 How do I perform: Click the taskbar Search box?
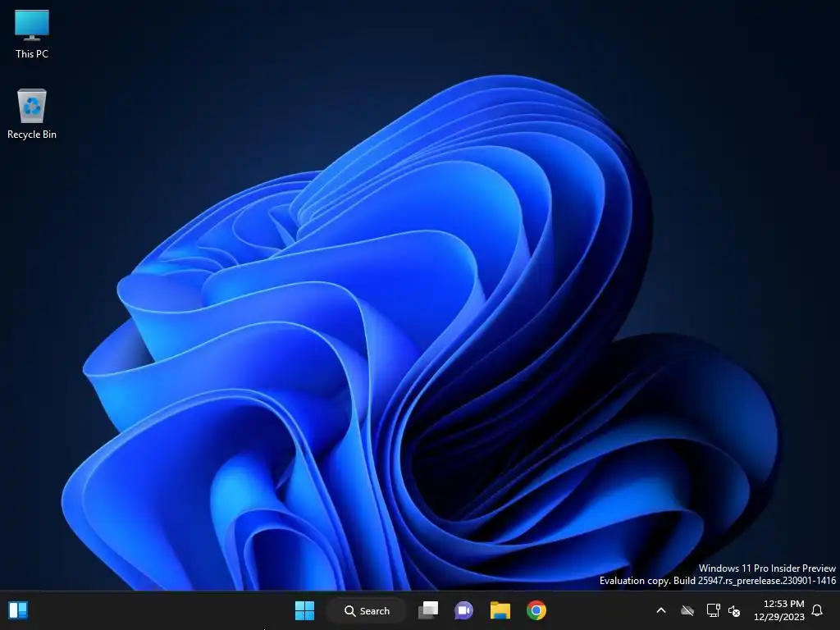[367, 610]
